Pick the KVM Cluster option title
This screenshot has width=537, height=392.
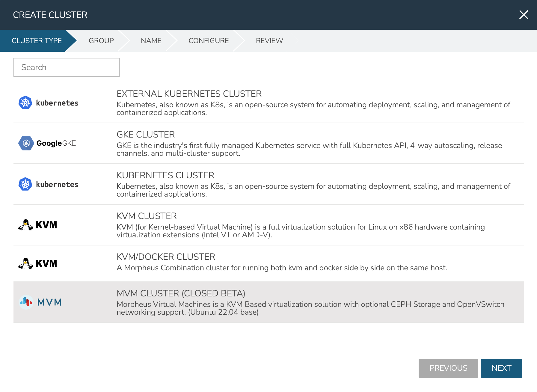pos(147,216)
